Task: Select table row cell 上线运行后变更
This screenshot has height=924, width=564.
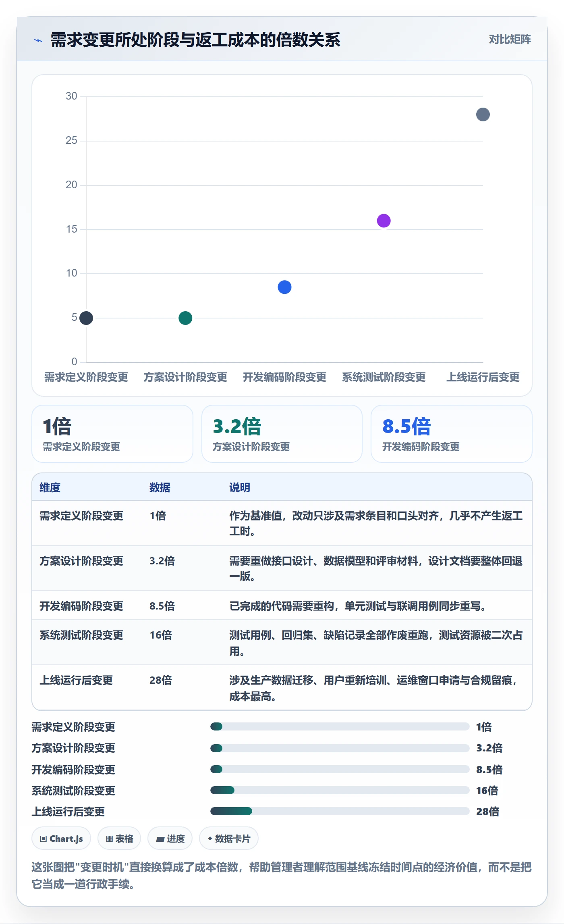Action: (76, 681)
